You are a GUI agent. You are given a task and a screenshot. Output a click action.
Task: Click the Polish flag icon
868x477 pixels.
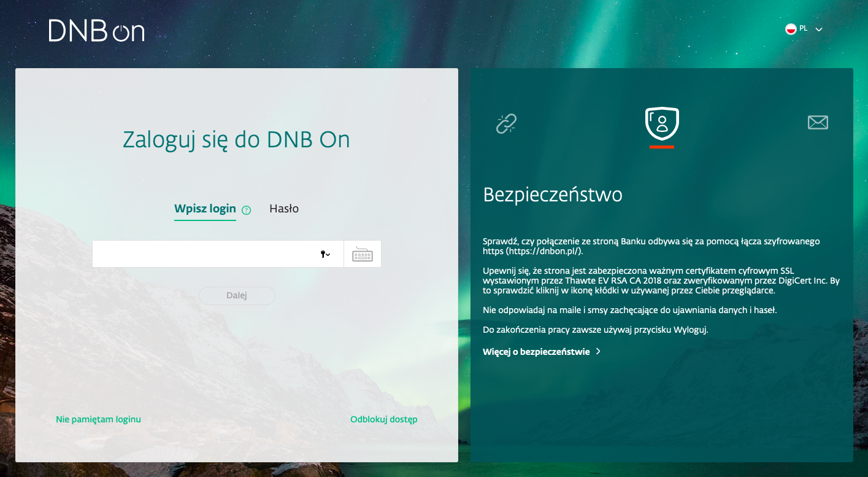(791, 29)
